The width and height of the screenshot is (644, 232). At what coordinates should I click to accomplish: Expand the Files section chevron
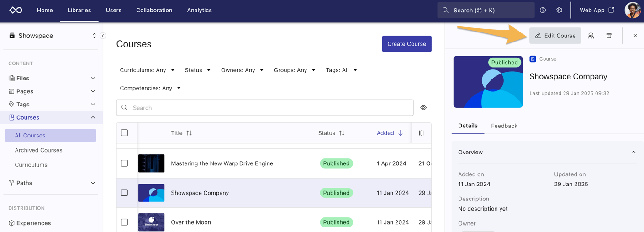[x=93, y=78]
